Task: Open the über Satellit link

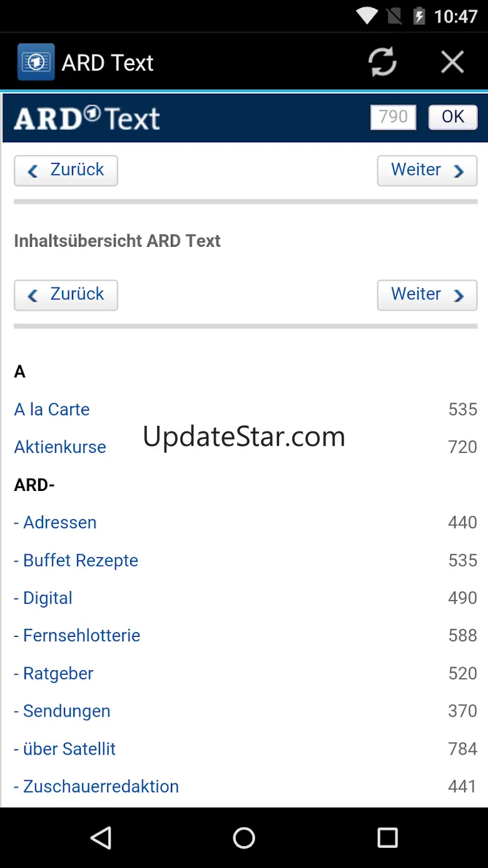Action: point(65,749)
